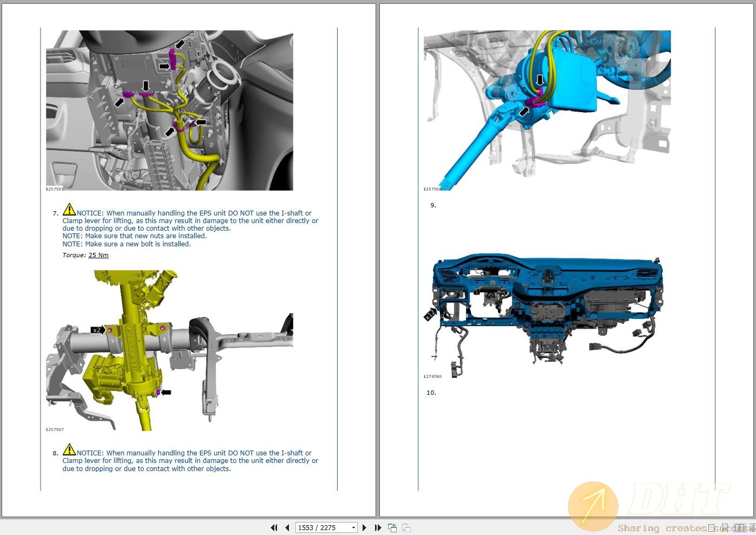Open the page number dropdown arrow
The image size is (756, 535).
(x=353, y=527)
